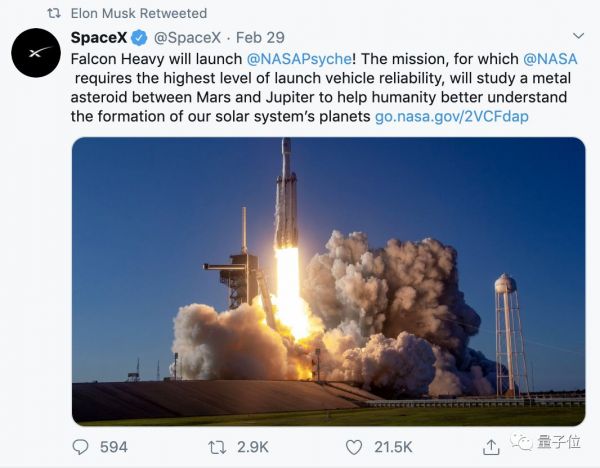Click the @SpaceX handle
Screen dimensions: 600x468
click(184, 39)
